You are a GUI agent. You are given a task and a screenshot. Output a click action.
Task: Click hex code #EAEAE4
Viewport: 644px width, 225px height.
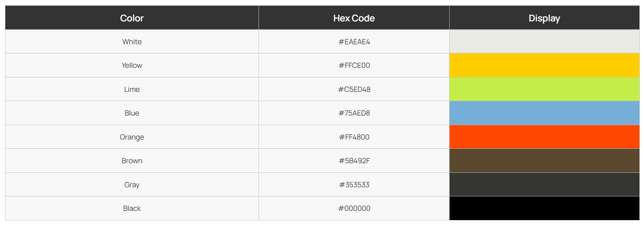pyautogui.click(x=354, y=42)
